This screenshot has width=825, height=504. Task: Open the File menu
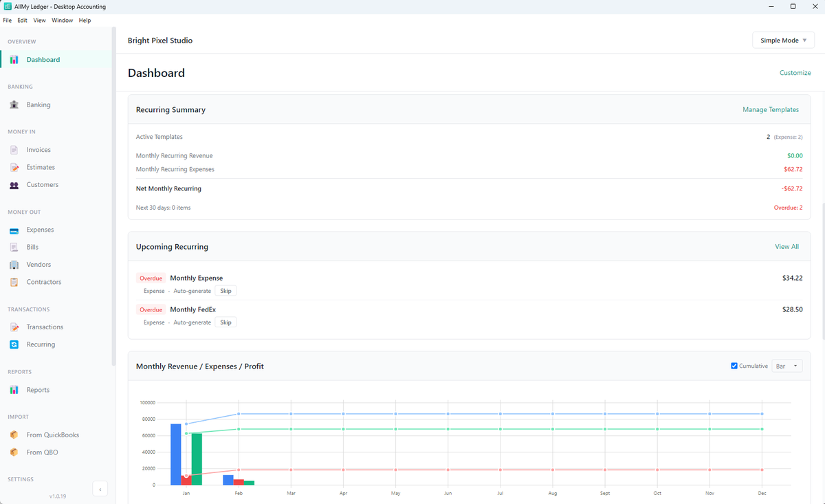click(8, 20)
